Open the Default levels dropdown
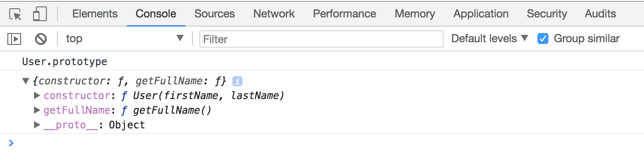Image resolution: width=644 pixels, height=166 pixels. [x=490, y=39]
